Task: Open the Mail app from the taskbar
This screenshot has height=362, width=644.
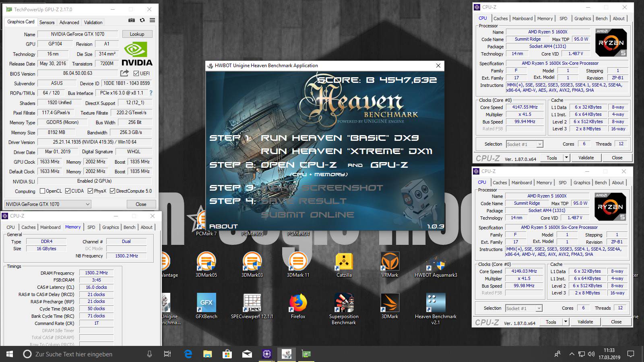Action: coord(247,354)
